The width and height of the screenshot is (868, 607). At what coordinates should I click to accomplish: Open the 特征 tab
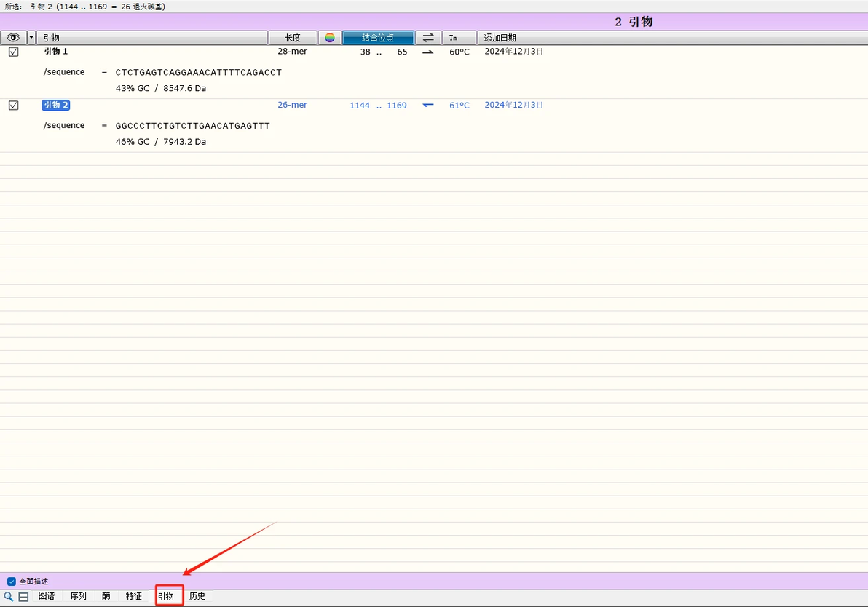[x=133, y=596]
